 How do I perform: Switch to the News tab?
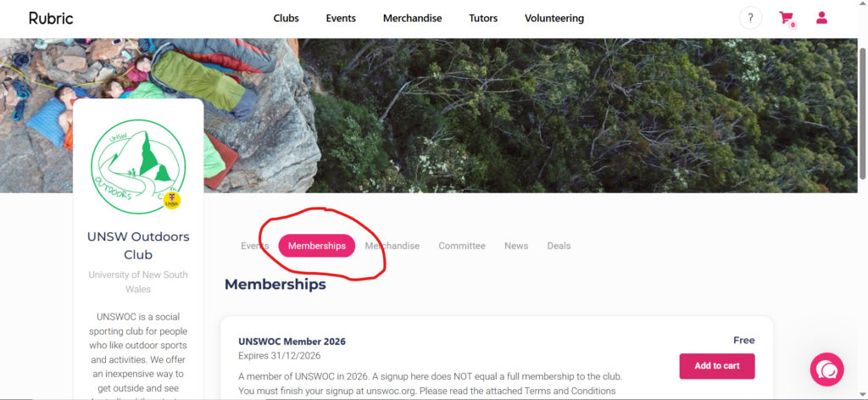[516, 246]
